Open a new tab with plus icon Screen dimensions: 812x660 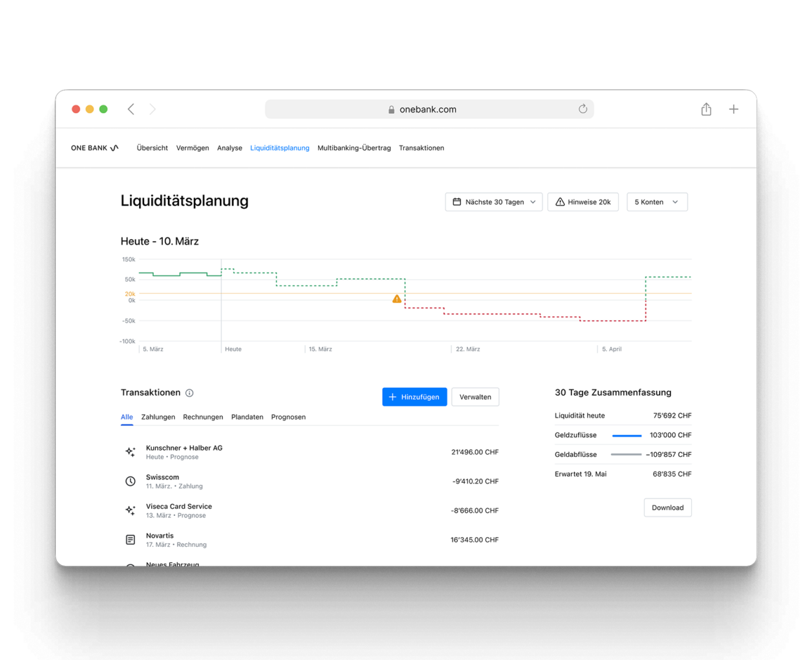pyautogui.click(x=734, y=109)
